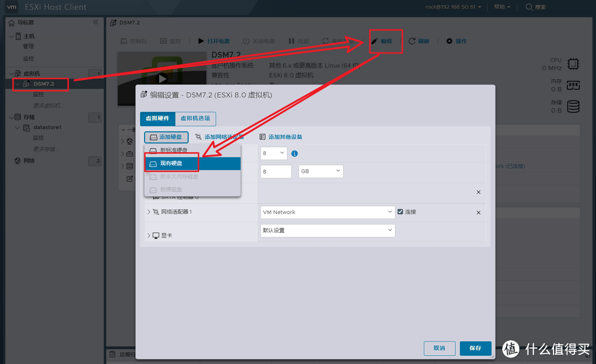Image resolution: width=596 pixels, height=364 pixels.
Task: Select Monitor under Host
Action: 28,58
